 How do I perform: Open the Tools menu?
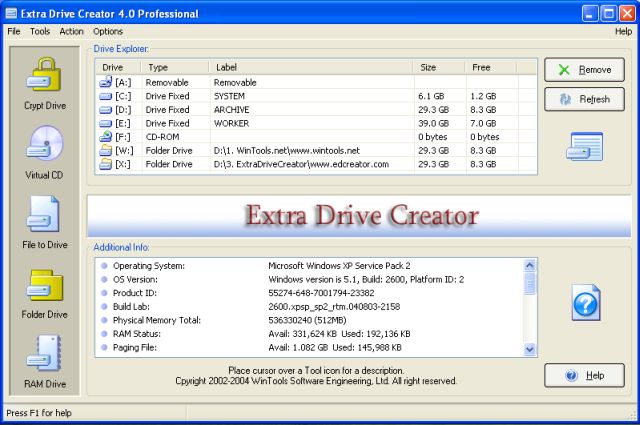[x=40, y=31]
